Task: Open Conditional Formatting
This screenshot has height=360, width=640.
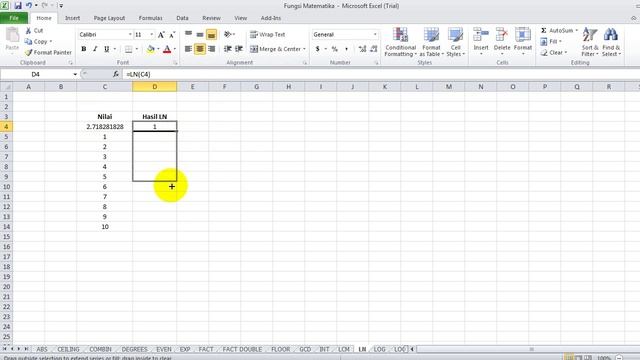Action: pyautogui.click(x=400, y=42)
